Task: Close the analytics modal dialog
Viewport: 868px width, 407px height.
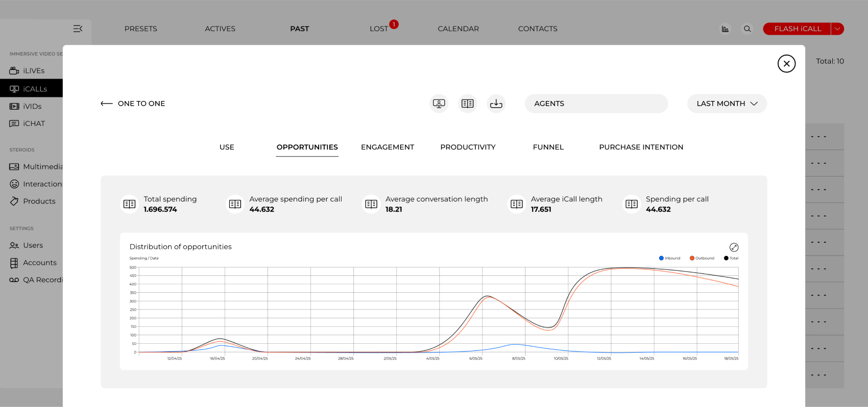Action: point(786,64)
